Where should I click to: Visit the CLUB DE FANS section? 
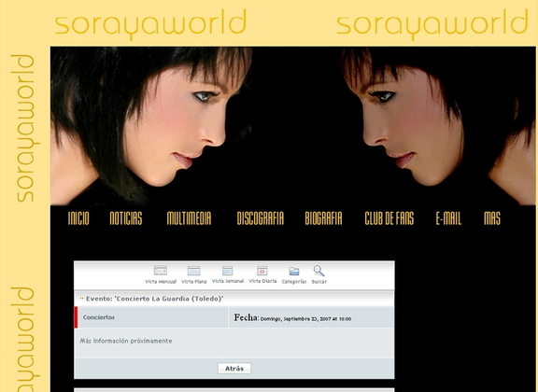pos(389,218)
